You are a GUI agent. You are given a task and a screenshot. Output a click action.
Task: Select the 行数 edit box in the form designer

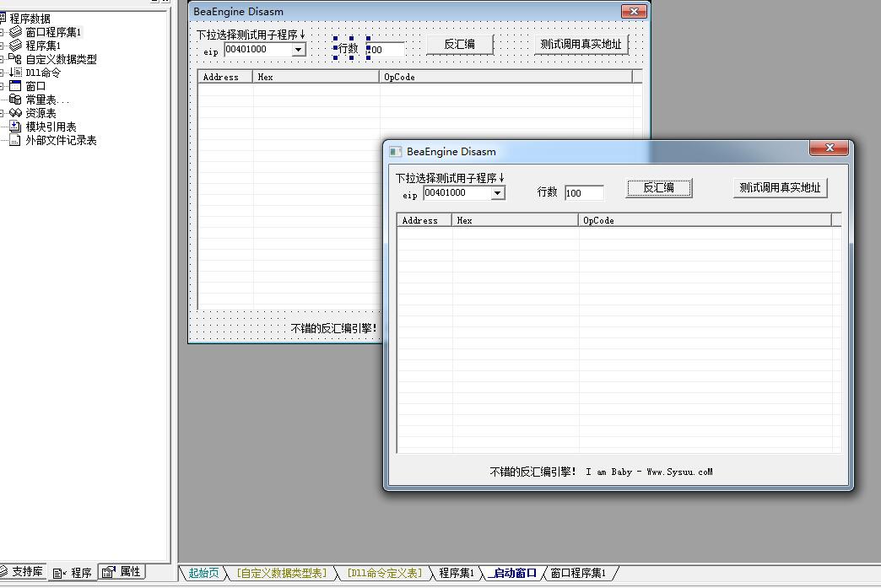386,50
